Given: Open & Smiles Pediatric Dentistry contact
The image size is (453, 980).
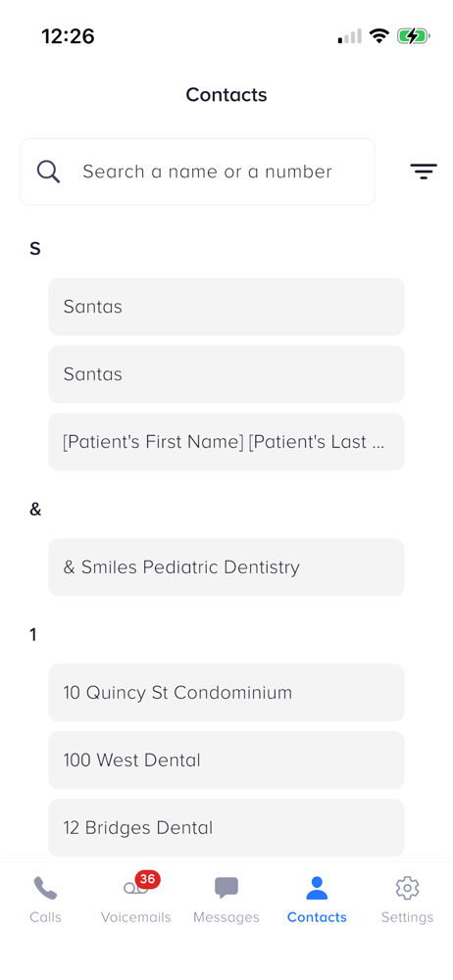Looking at the screenshot, I should click(x=226, y=567).
